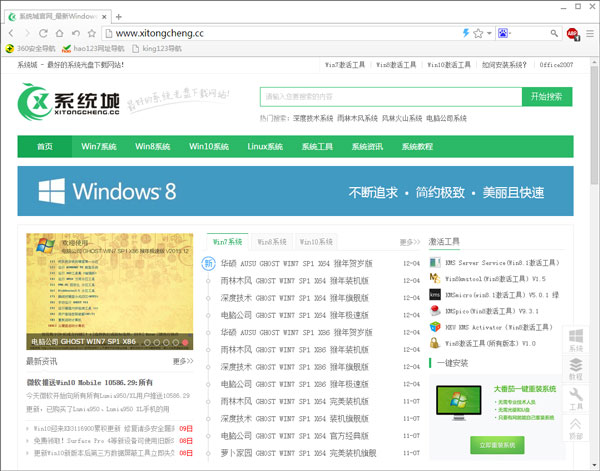The height and width of the screenshot is (471, 600).
Task: Close the 系统城官网 browser tab
Action: 104,17
